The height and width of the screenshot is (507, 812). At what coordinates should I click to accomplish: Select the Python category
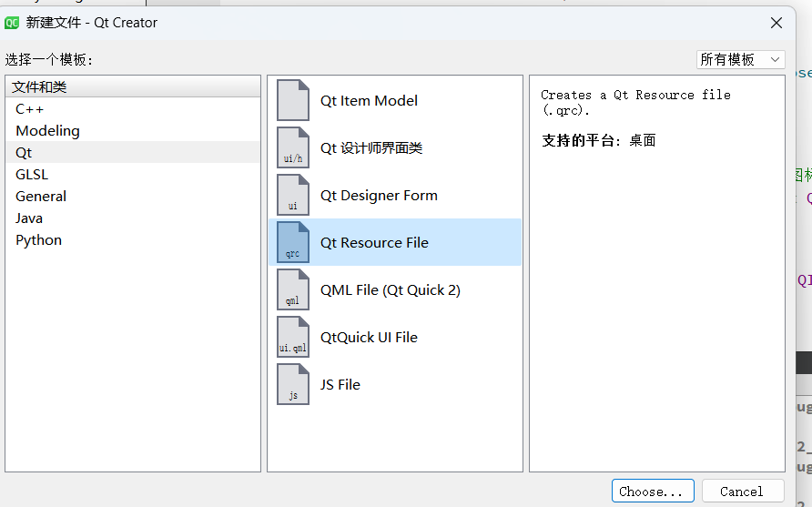coord(38,240)
